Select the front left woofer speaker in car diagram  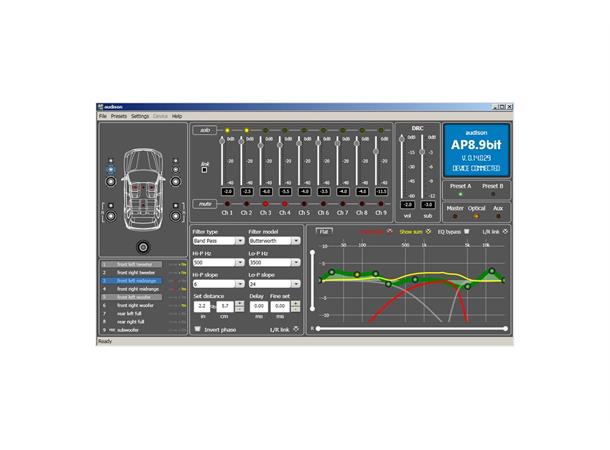click(111, 181)
